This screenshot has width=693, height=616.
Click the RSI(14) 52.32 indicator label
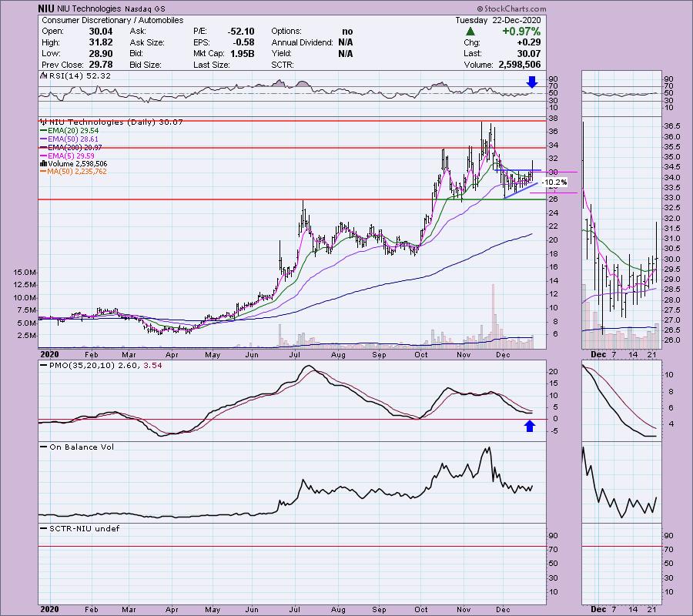[x=80, y=75]
